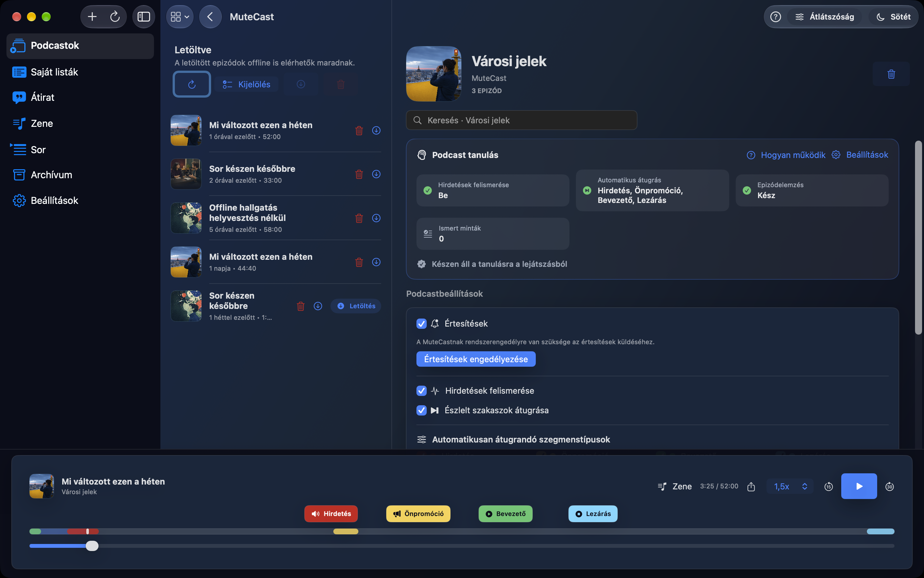Click the light-blue end segment on the timeline

click(880, 531)
